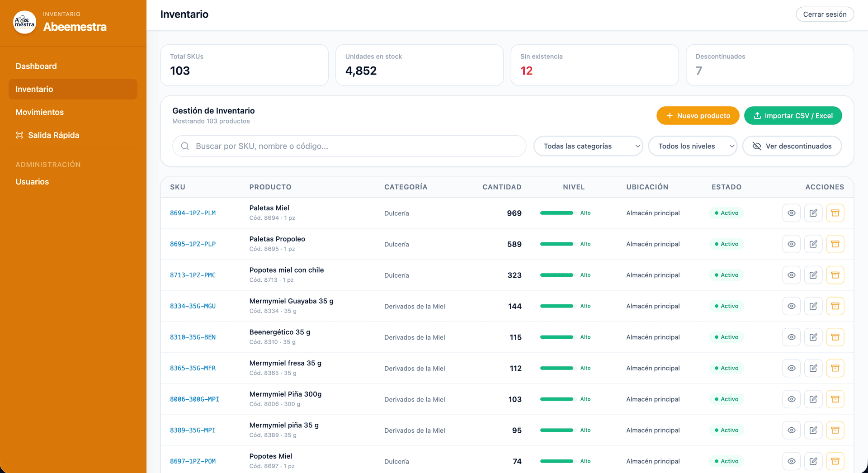Archive Mermymiel Guayaba 35 g row
The height and width of the screenshot is (473, 868).
coord(835,306)
